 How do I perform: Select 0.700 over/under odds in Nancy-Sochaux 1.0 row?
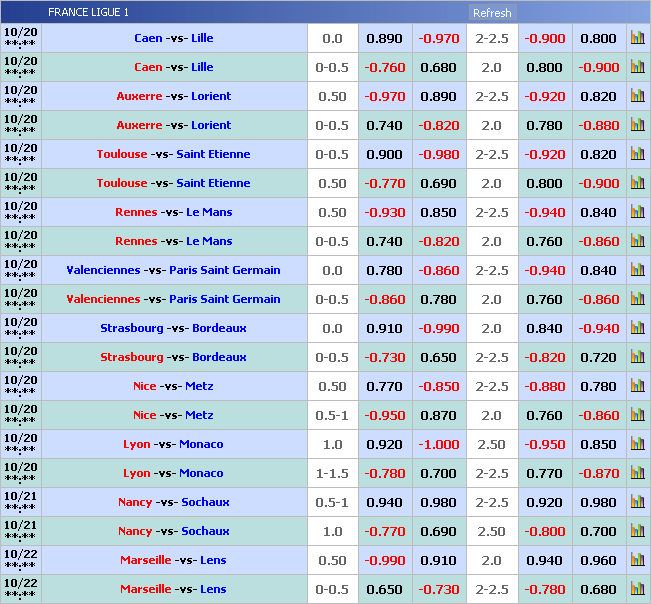599,531
